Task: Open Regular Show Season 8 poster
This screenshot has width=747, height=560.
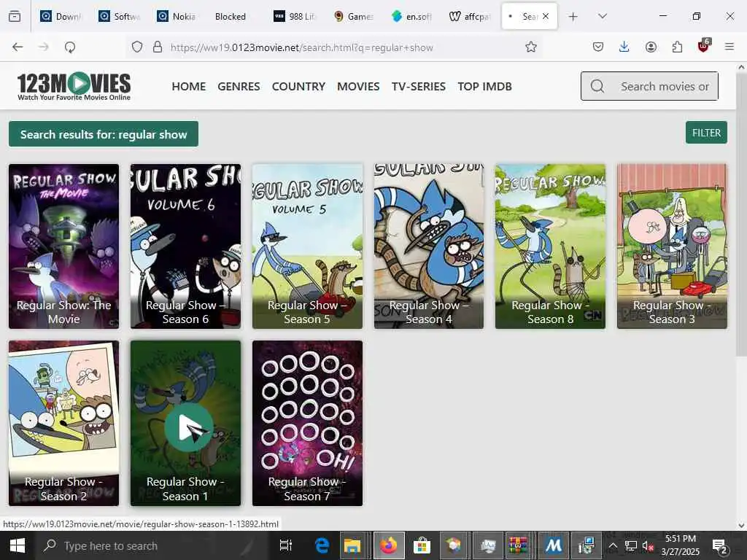Action: (x=550, y=246)
